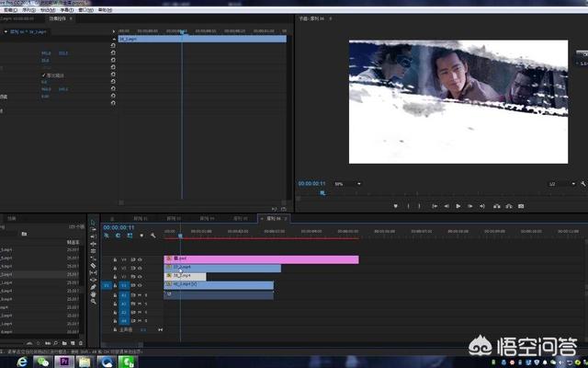The image size is (588, 368).
Task: Toggle the uniform scale checkbox
Action: coord(43,75)
